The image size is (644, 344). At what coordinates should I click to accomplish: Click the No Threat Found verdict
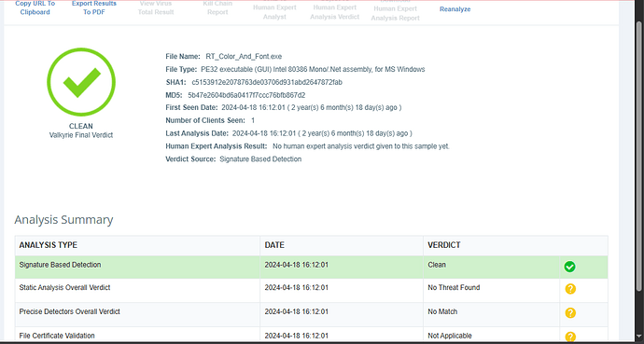(x=454, y=288)
